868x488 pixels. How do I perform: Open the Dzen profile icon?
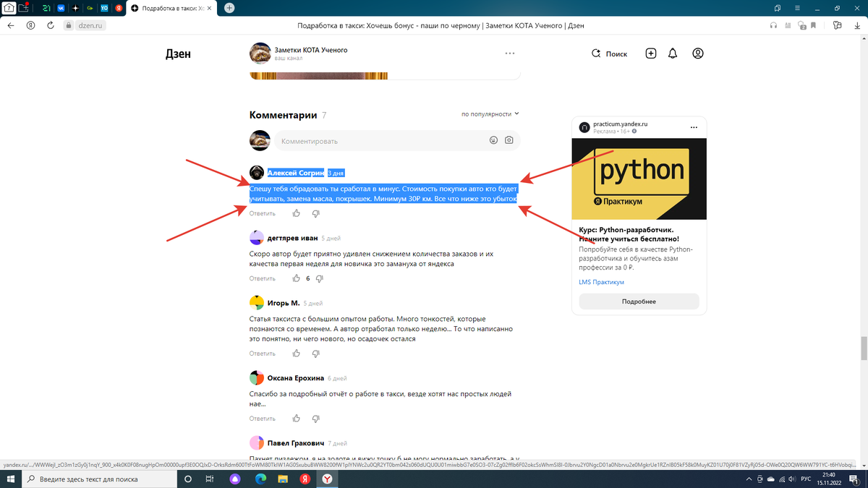coord(698,53)
